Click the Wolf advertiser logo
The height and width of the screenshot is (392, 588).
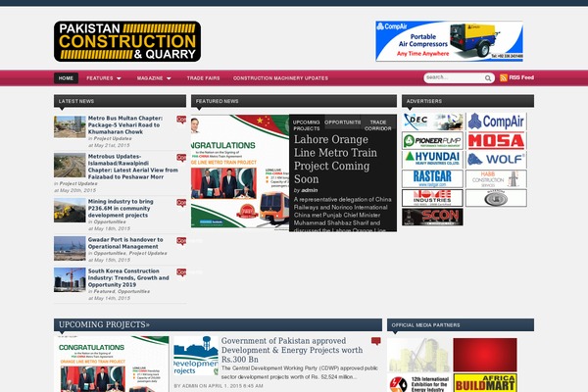(496, 160)
